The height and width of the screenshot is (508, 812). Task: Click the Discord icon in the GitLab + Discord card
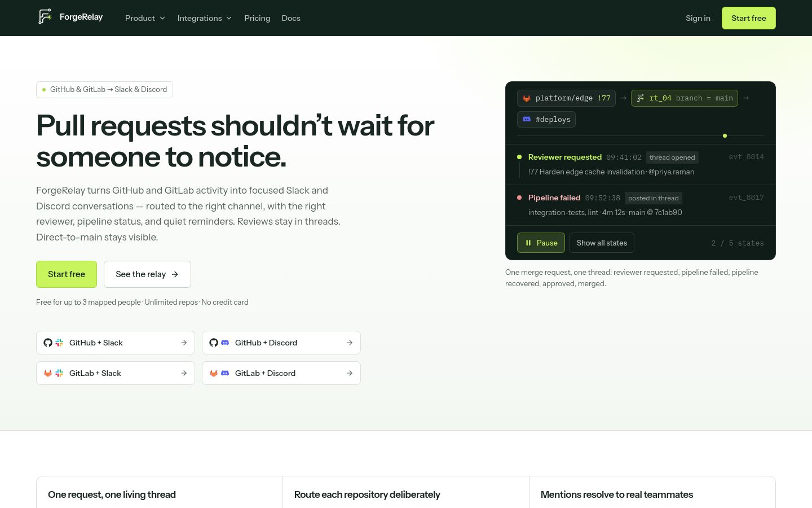point(225,373)
